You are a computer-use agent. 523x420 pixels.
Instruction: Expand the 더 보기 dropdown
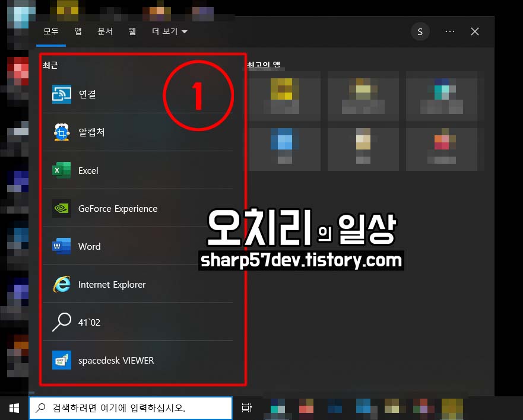pos(169,31)
